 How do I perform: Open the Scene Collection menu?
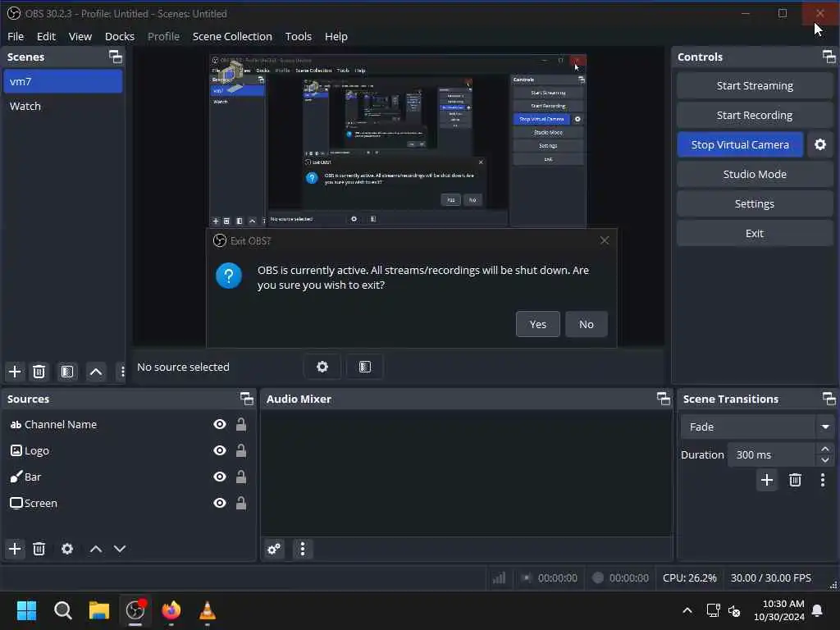pyautogui.click(x=232, y=36)
